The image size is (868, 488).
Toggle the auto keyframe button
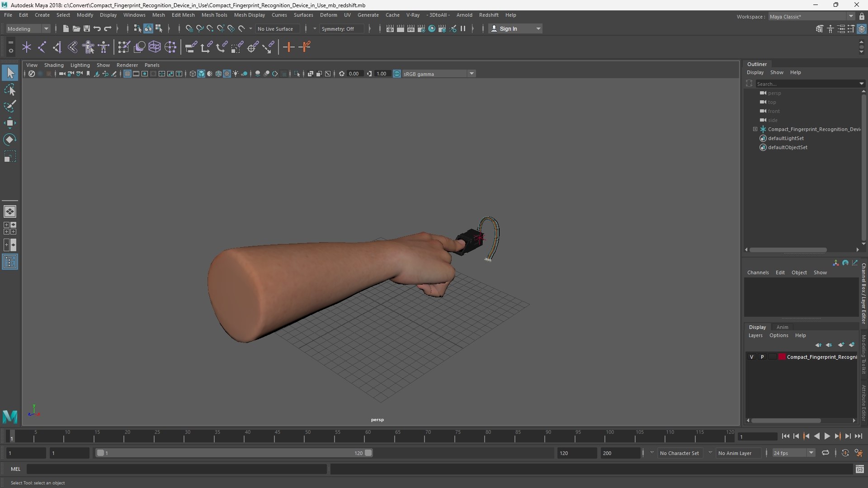845,453
